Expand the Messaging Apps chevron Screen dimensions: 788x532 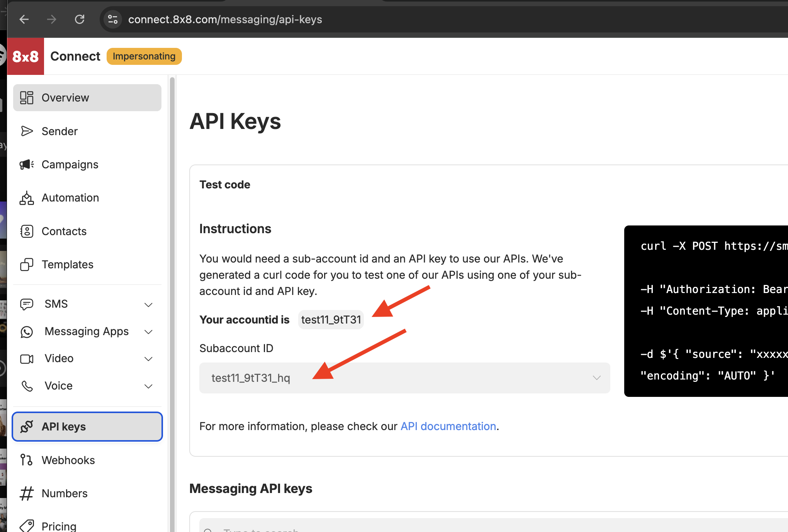point(148,332)
